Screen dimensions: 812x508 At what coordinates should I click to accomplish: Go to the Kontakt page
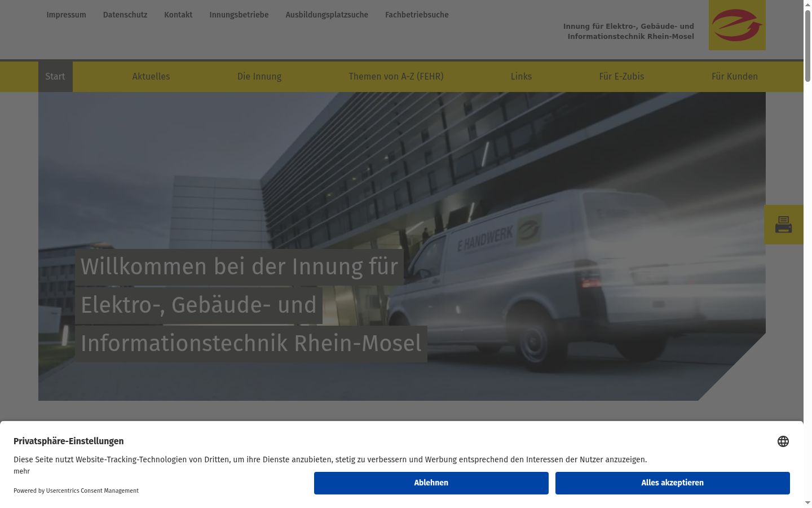[178, 15]
